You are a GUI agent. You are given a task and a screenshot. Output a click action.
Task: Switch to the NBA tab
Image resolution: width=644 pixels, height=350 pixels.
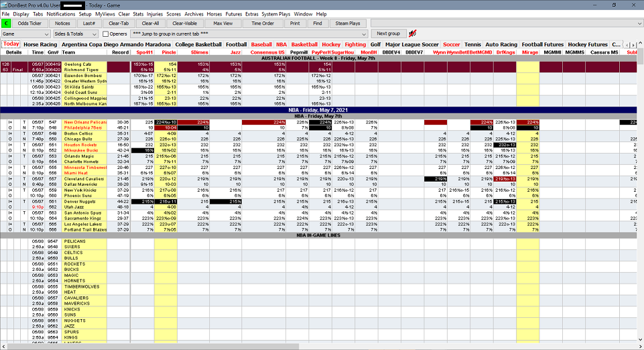point(281,44)
